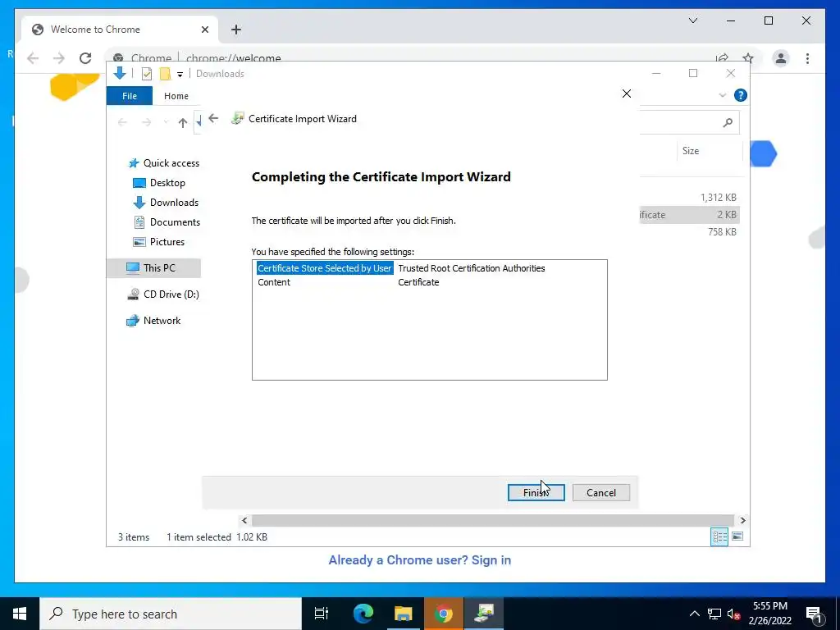
Task: Open Chrome three-dot menu
Action: tap(807, 58)
